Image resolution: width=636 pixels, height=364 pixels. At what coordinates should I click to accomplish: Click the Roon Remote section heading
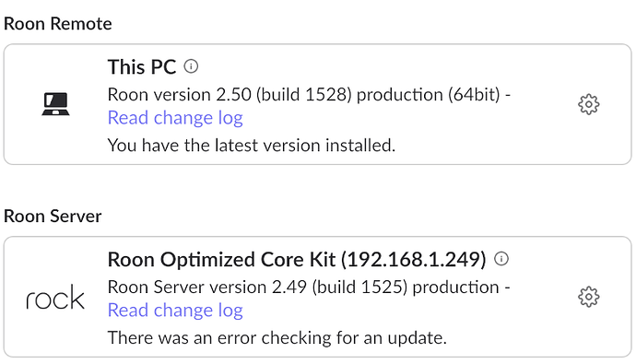click(x=57, y=24)
